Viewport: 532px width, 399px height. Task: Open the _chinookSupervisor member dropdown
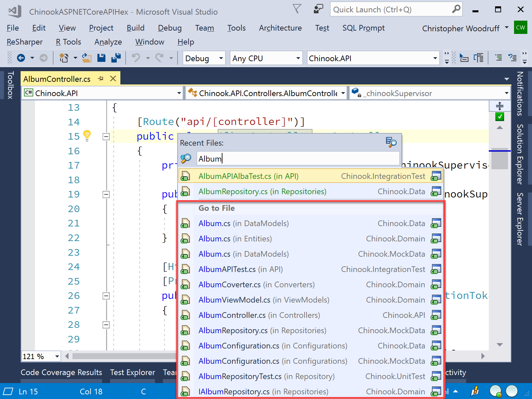pos(430,93)
